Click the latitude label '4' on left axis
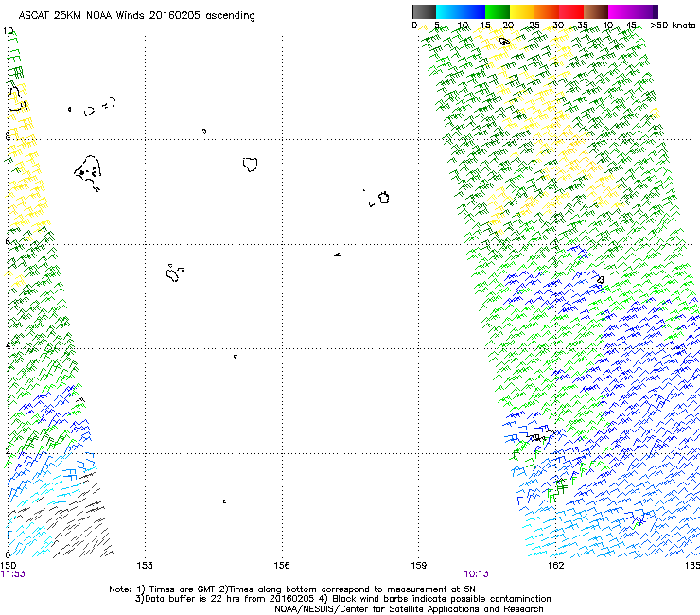This screenshot has width=700, height=615. coord(8,346)
